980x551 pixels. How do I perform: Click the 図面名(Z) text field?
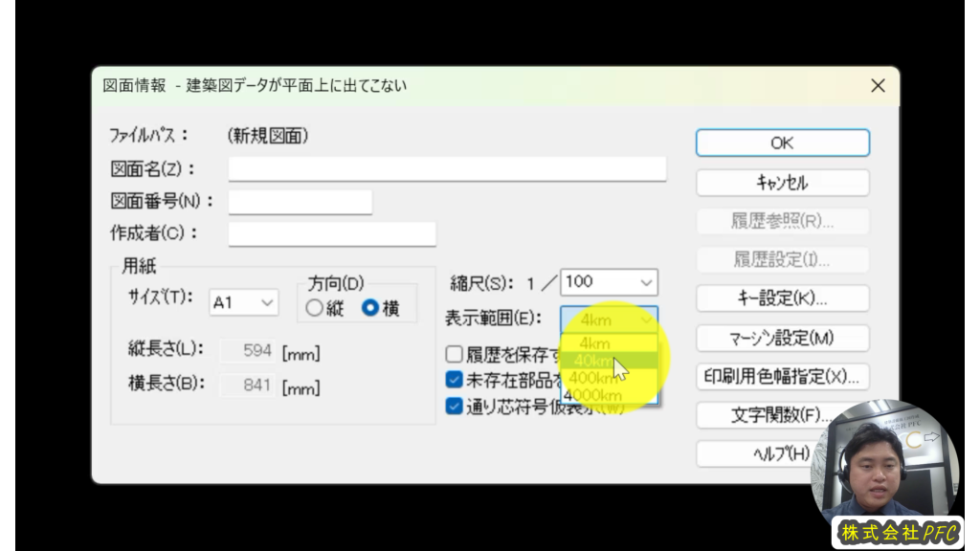448,168
